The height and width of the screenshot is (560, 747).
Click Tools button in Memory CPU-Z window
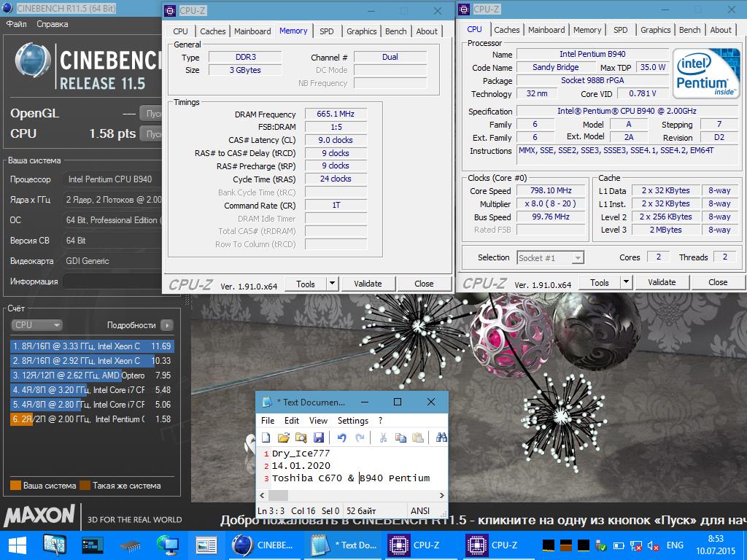(306, 284)
